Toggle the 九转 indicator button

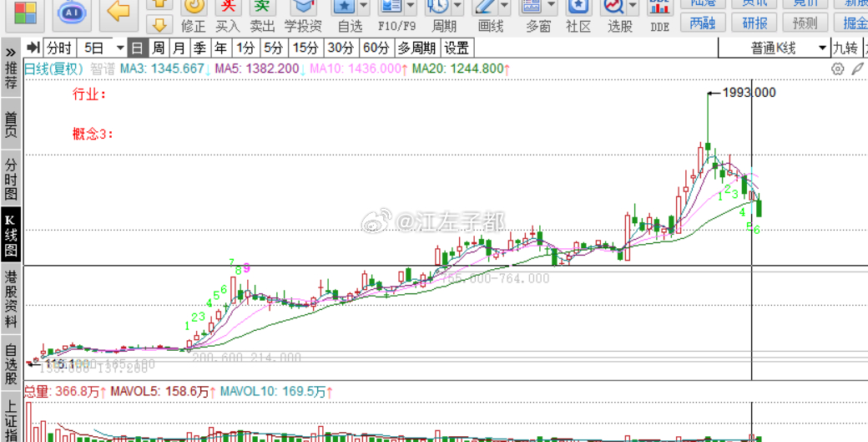coord(847,48)
